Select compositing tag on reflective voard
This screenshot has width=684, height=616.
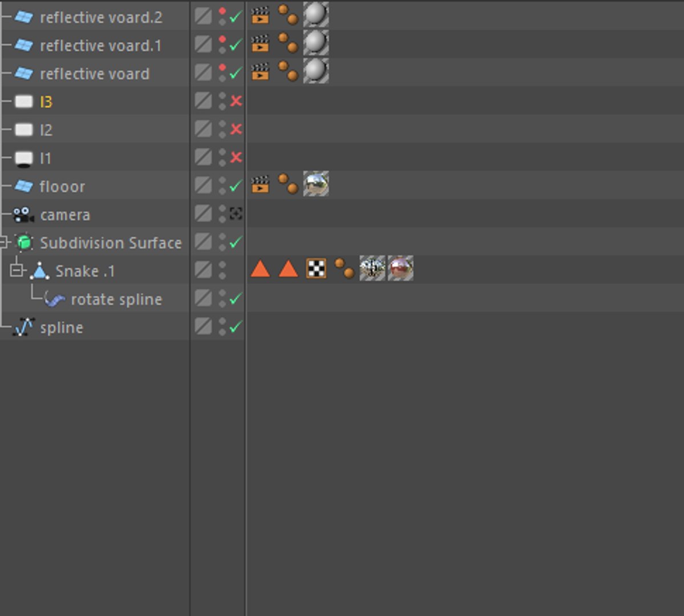(261, 71)
